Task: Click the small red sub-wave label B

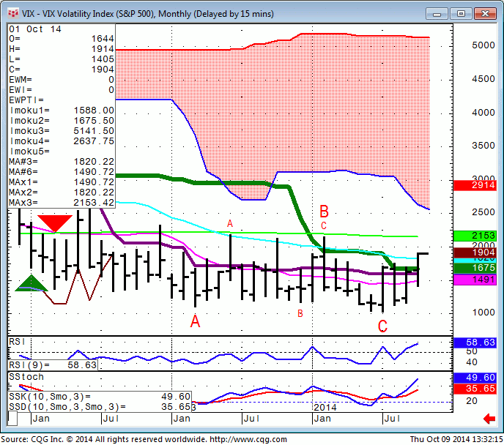Action: tap(300, 313)
